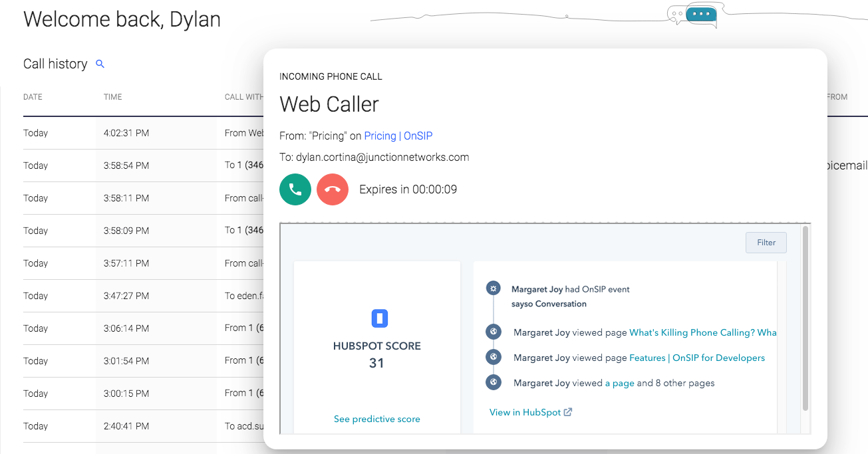Viewport: 868px width, 454px height.
Task: Open the Pricing | OnSIP link
Action: point(398,136)
